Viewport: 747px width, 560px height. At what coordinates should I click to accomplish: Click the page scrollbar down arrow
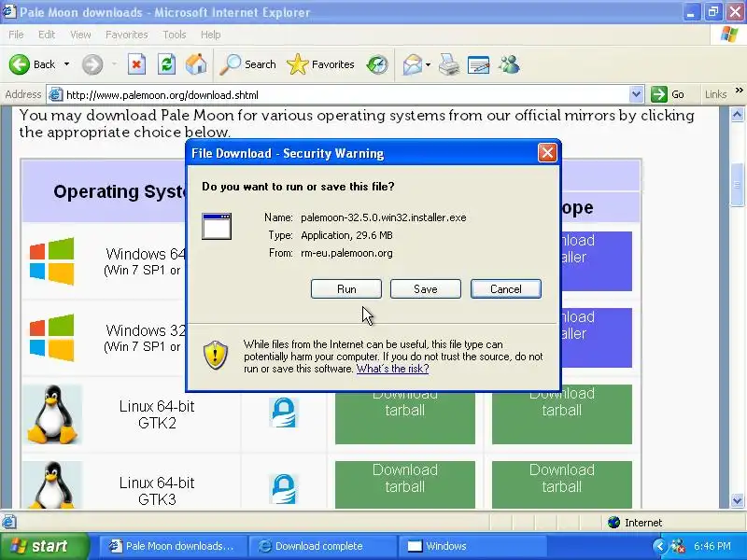point(737,500)
